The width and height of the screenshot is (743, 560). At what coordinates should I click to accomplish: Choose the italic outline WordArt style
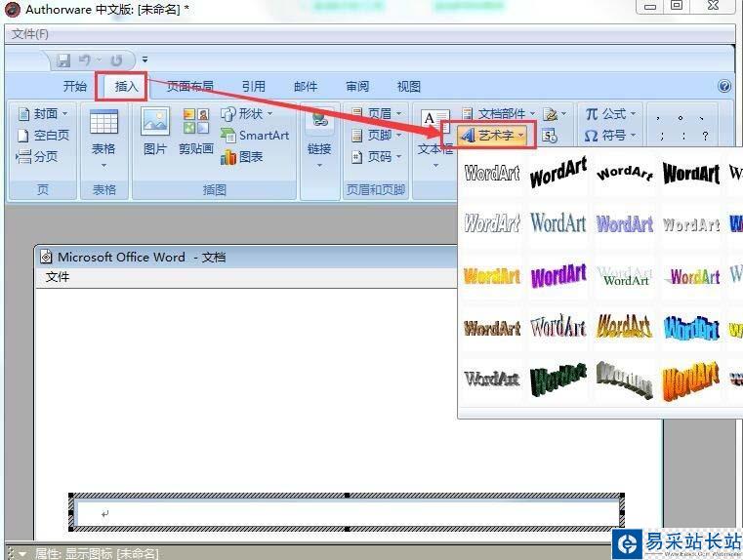(x=492, y=223)
